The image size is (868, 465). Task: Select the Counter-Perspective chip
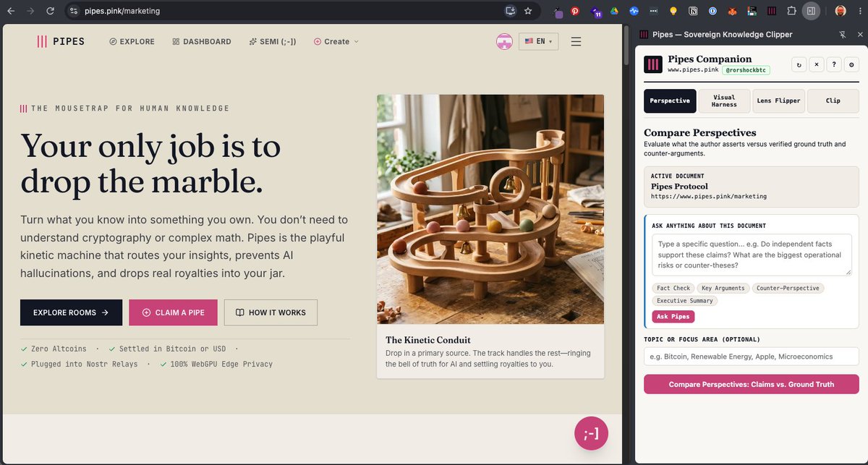pos(788,288)
